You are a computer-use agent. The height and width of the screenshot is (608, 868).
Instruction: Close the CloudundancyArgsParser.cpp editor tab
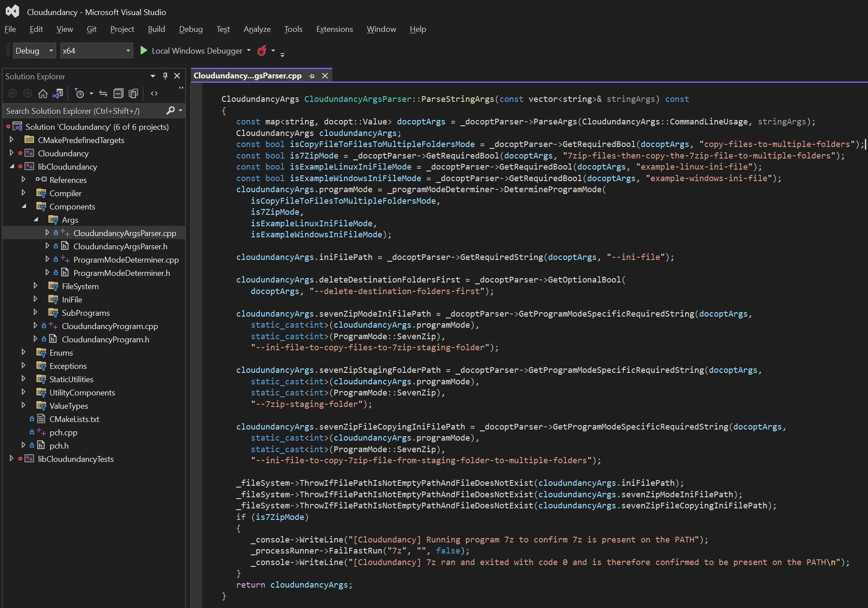tap(325, 76)
